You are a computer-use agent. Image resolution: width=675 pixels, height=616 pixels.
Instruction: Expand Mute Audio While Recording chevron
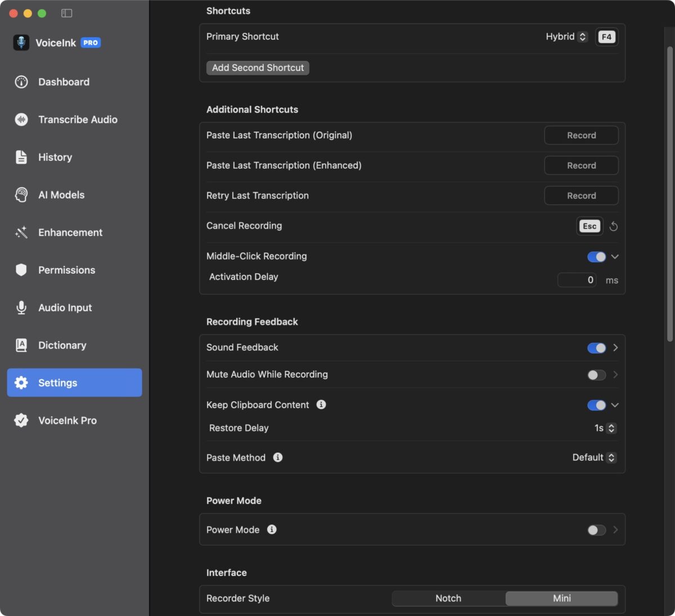click(615, 375)
